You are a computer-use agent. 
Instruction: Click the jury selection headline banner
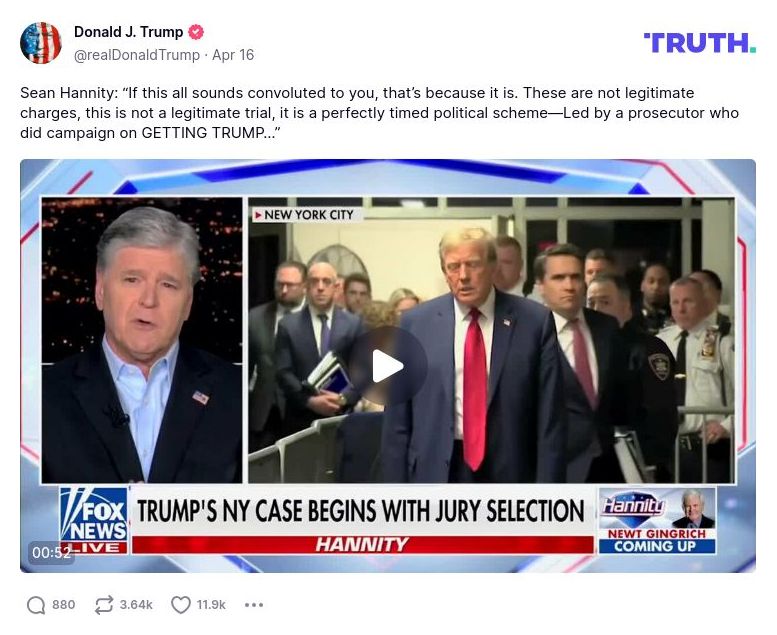pyautogui.click(x=361, y=511)
